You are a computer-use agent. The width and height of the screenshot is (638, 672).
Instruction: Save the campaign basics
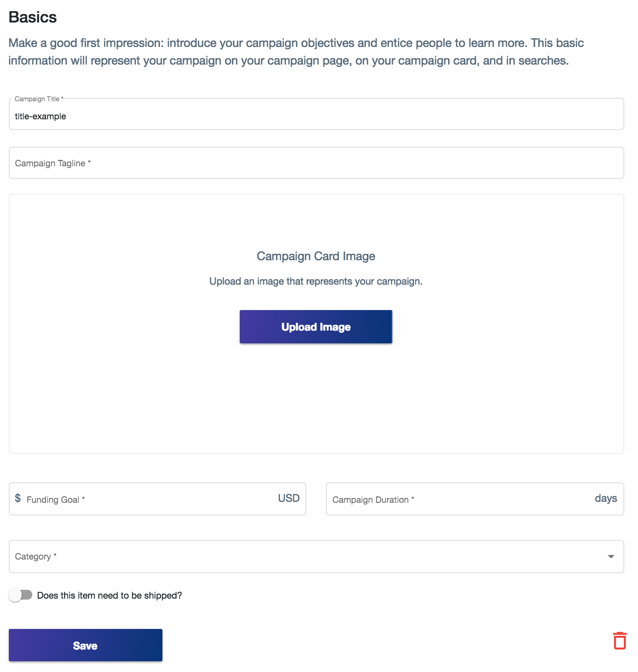coord(86,646)
